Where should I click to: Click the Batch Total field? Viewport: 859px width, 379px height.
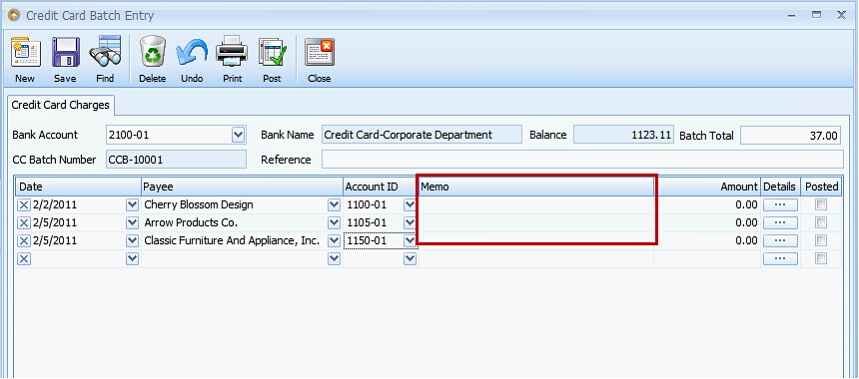click(x=791, y=135)
